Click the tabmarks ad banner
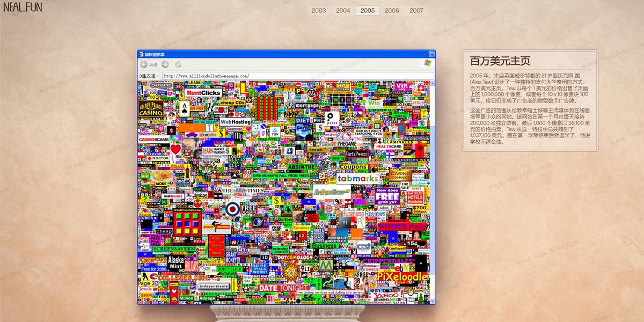This screenshot has height=322, width=644. click(x=358, y=178)
